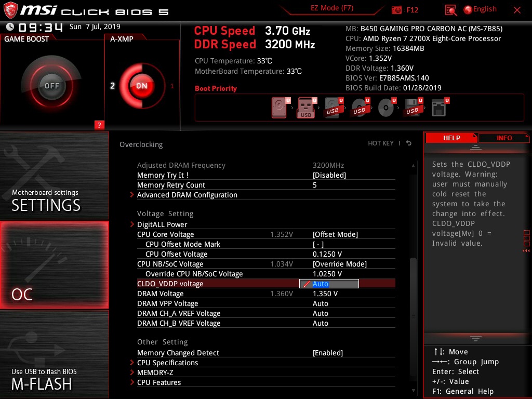Click the side panel expand arrows

click(x=526, y=251)
